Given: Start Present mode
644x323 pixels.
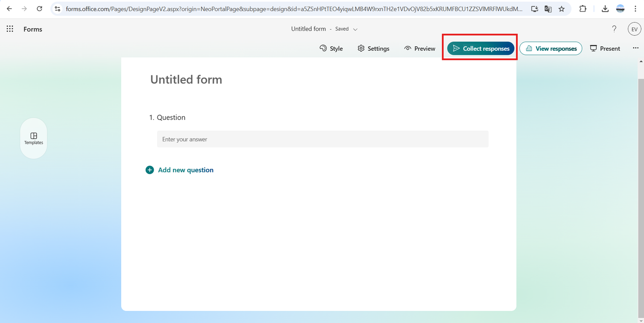Looking at the screenshot, I should (x=605, y=49).
